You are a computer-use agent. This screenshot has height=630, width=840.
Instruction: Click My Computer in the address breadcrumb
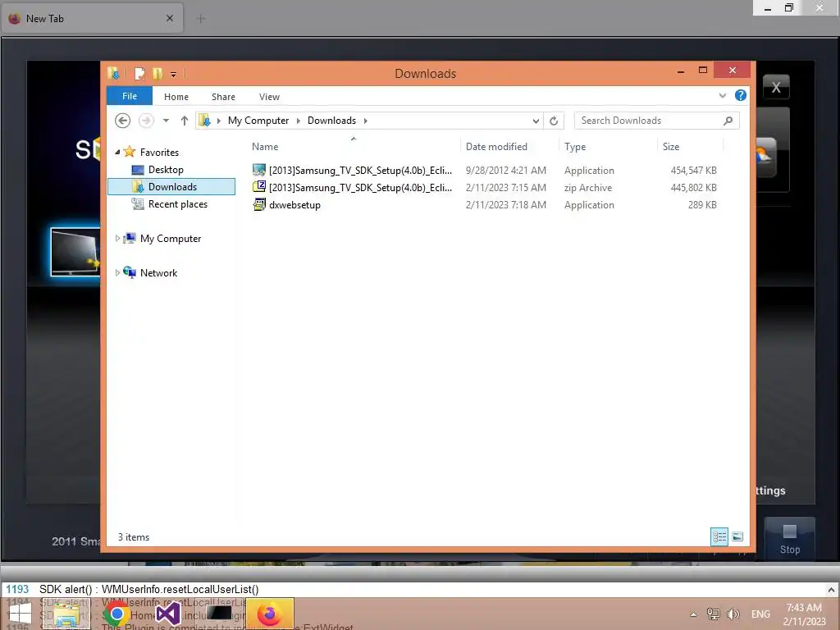pyautogui.click(x=258, y=121)
